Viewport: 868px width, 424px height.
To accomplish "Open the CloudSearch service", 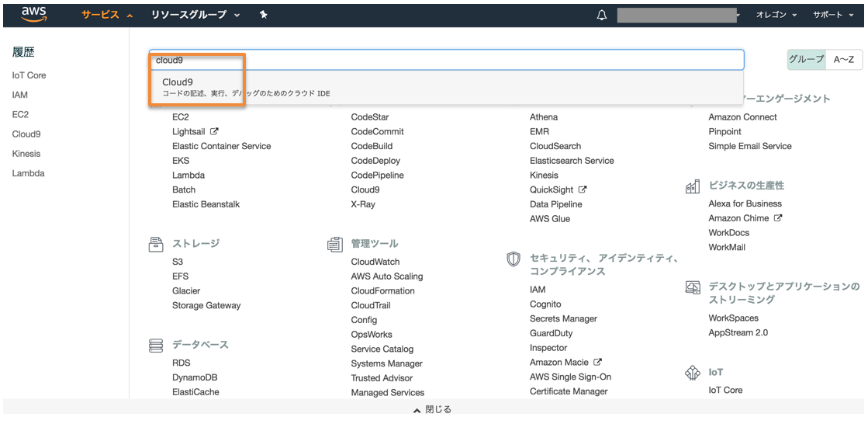I will pyautogui.click(x=555, y=146).
